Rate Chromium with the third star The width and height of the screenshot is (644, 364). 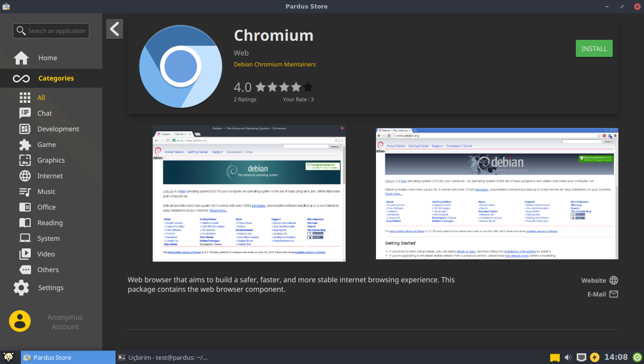[x=284, y=87]
